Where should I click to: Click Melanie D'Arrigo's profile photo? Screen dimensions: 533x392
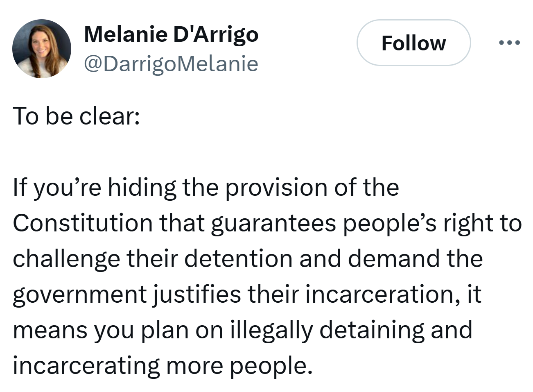42,49
